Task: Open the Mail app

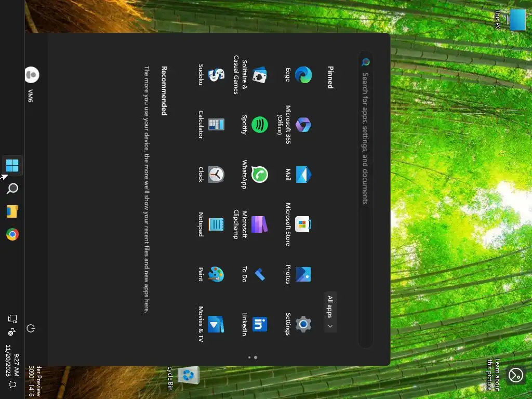Action: [x=299, y=175]
